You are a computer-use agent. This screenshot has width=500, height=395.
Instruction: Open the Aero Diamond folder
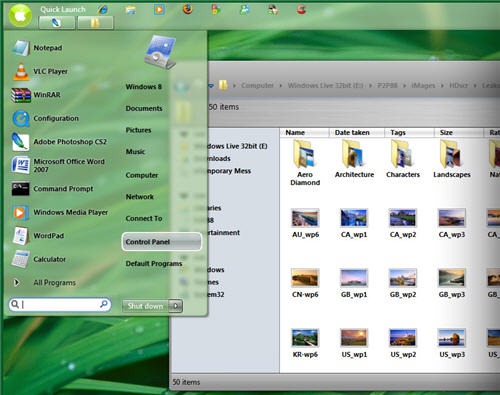click(x=305, y=163)
